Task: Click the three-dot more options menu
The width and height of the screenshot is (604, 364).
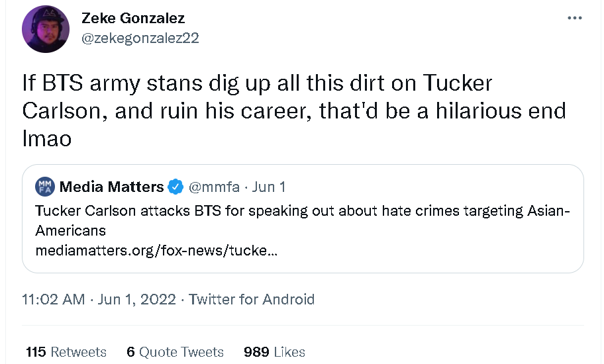Action: [574, 18]
